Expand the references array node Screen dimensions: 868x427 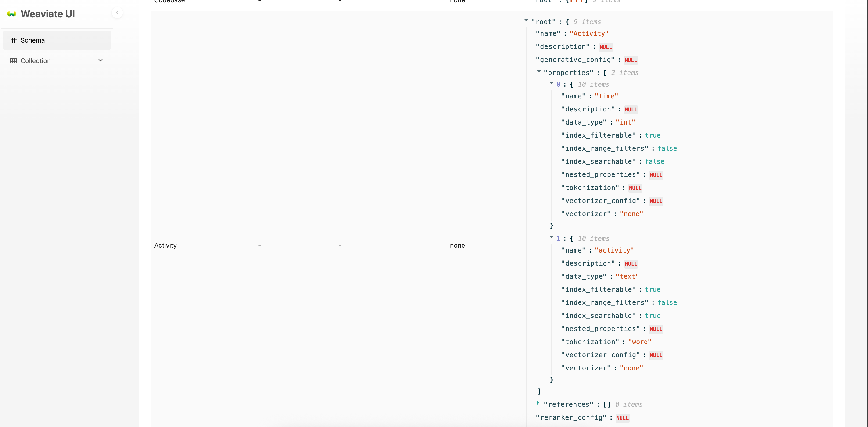tap(538, 403)
